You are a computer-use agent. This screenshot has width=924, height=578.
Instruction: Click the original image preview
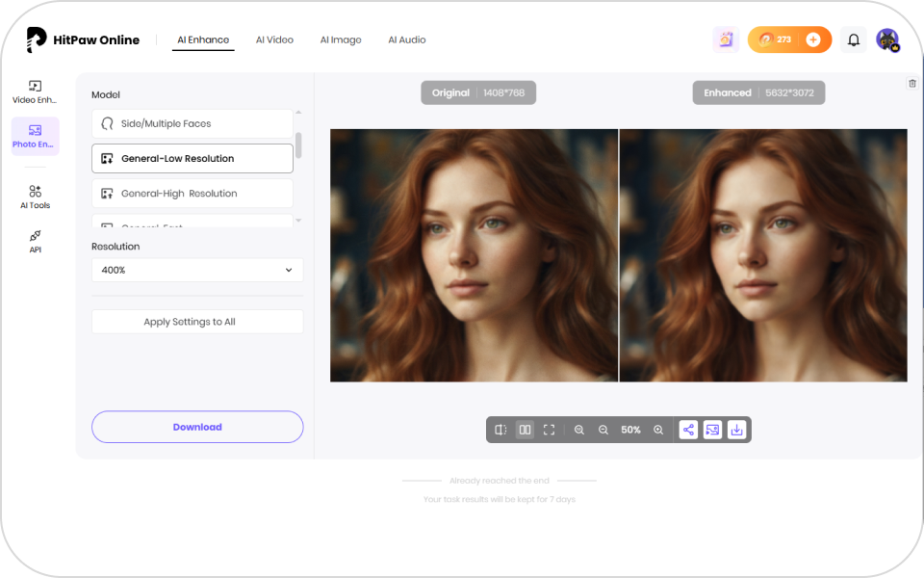click(x=474, y=255)
